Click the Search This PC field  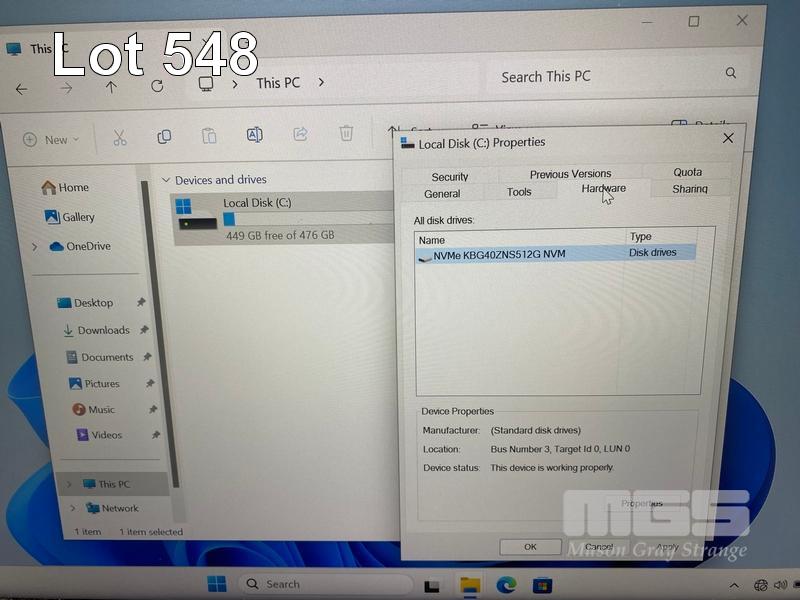point(610,76)
